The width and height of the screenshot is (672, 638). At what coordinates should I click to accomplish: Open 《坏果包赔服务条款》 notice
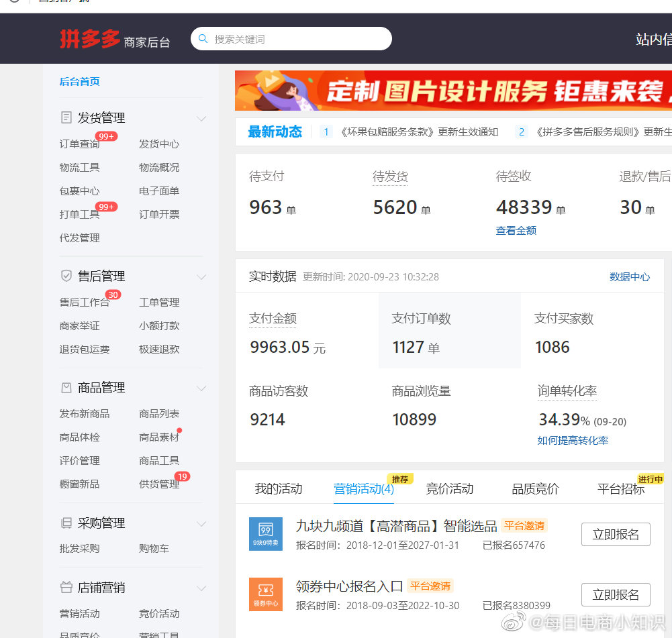tap(419, 132)
